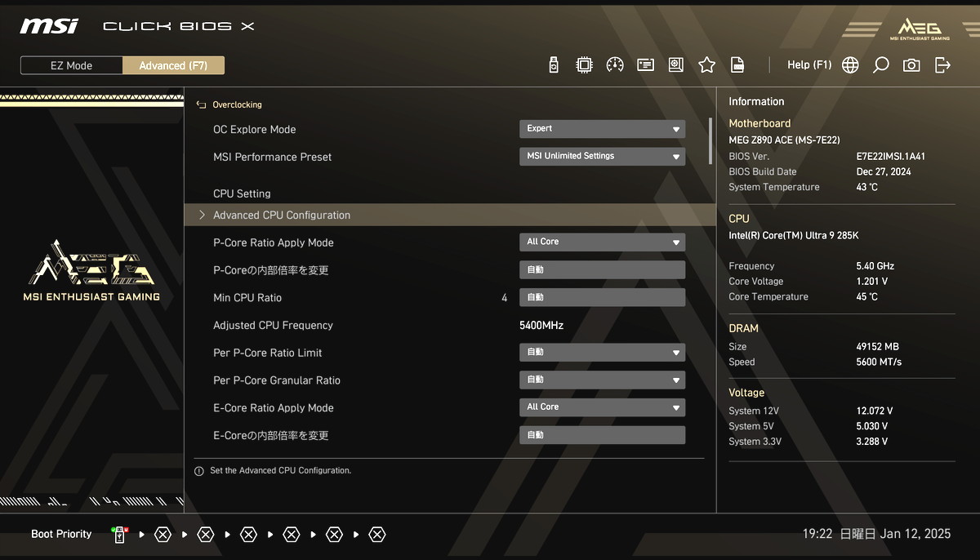Open search with the magnifier icon
This screenshot has height=560, width=980.
click(880, 65)
